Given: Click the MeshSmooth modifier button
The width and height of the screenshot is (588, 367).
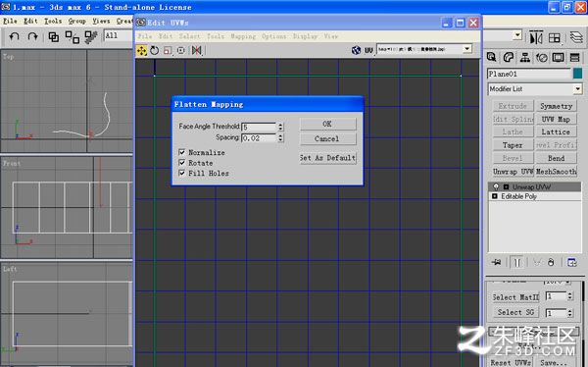Looking at the screenshot, I should tap(556, 172).
